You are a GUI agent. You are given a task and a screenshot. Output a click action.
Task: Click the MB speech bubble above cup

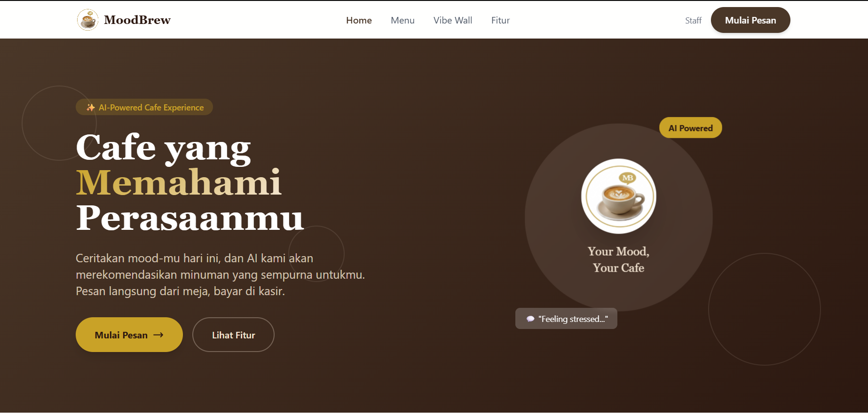click(628, 178)
